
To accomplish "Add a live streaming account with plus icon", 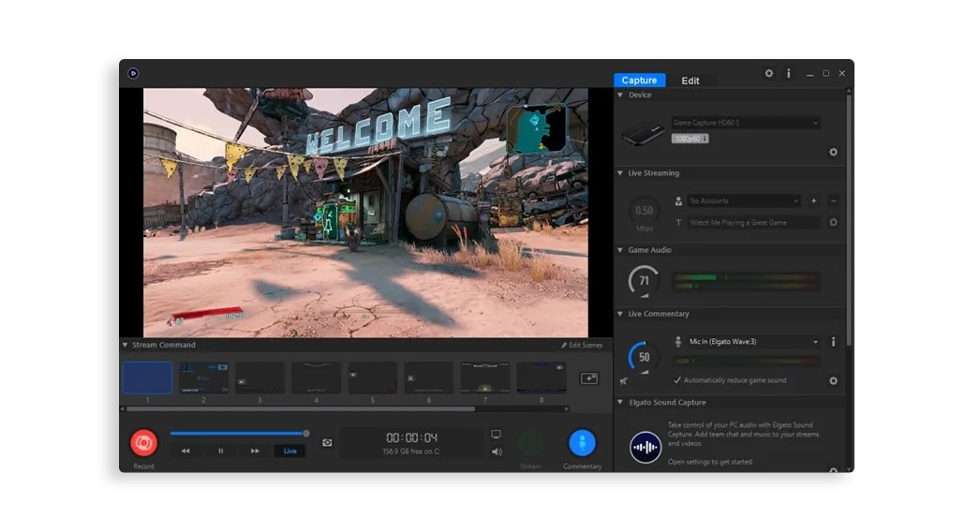I will [814, 200].
